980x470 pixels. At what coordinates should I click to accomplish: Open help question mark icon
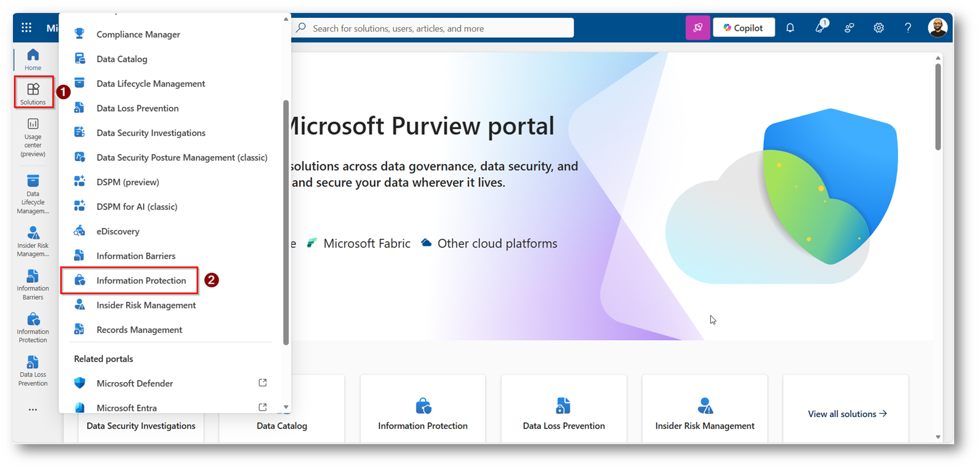pyautogui.click(x=908, y=28)
